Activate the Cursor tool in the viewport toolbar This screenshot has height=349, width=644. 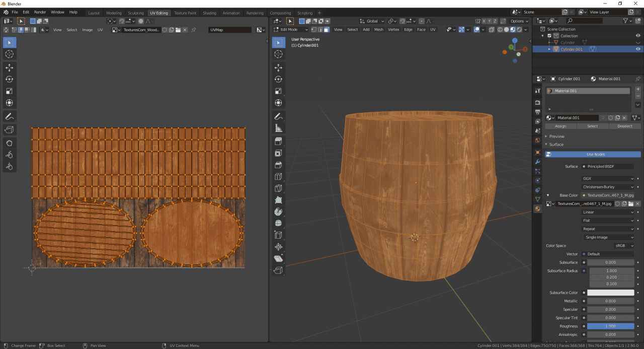pyautogui.click(x=278, y=54)
